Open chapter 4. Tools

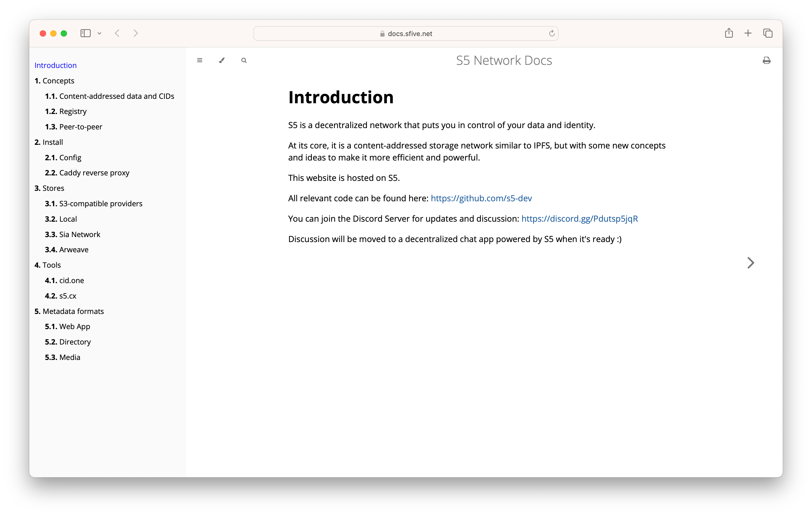[x=48, y=265]
